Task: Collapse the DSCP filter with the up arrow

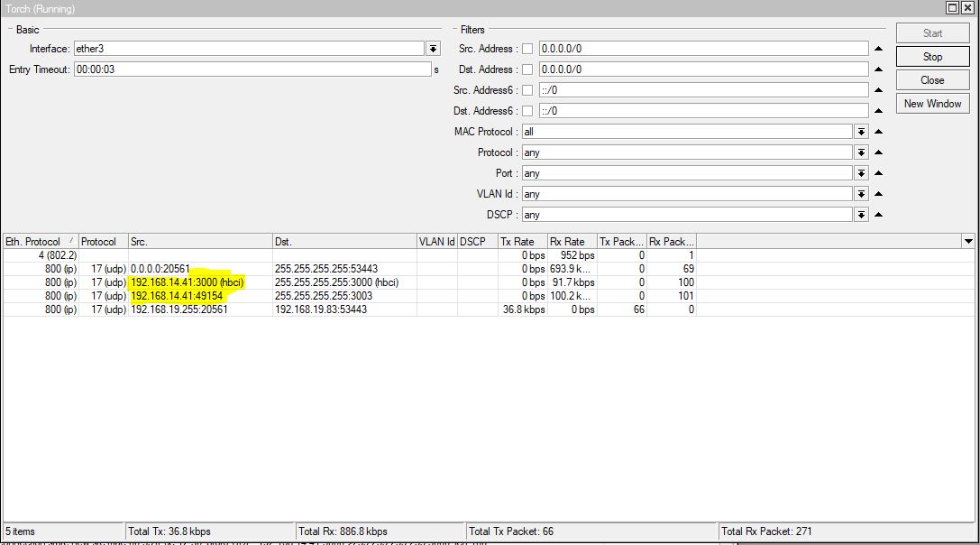Action: [x=878, y=215]
